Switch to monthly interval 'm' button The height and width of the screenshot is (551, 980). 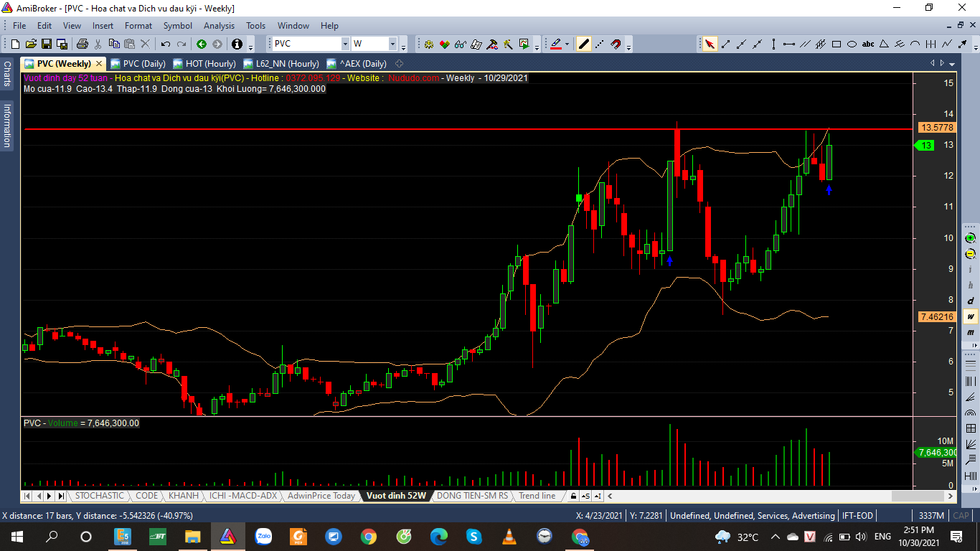[971, 332]
